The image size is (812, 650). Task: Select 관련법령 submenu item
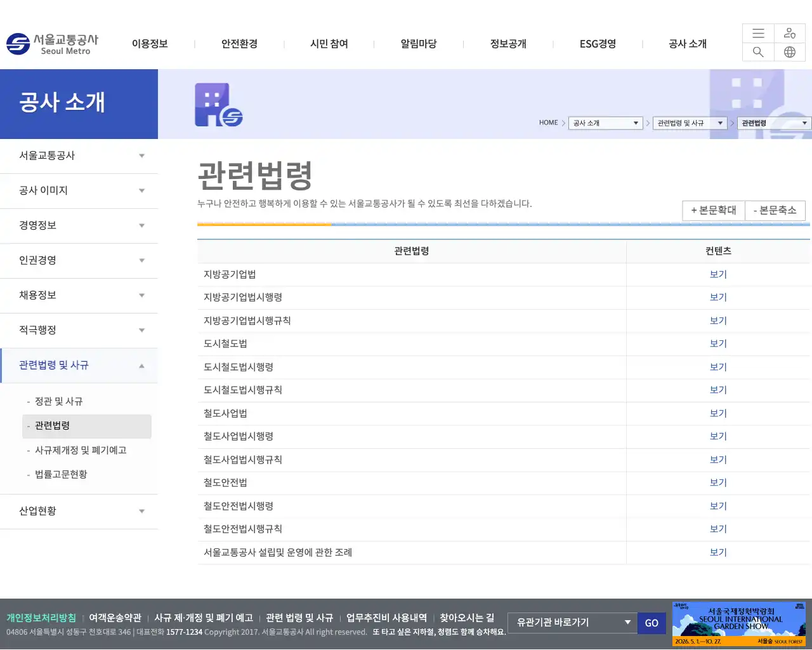click(87, 427)
